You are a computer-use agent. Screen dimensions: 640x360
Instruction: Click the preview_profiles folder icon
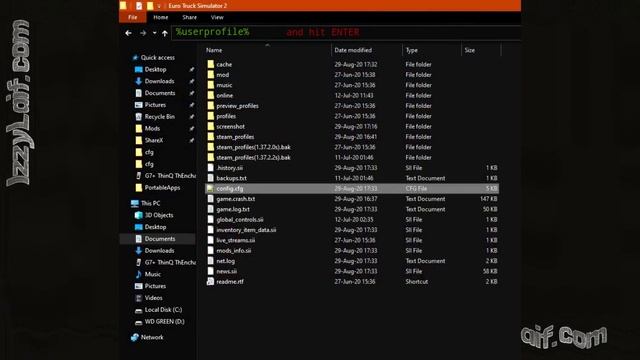211,106
